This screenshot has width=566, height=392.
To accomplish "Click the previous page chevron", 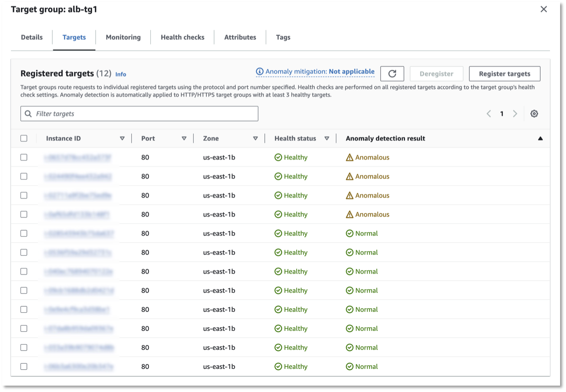I will (489, 113).
